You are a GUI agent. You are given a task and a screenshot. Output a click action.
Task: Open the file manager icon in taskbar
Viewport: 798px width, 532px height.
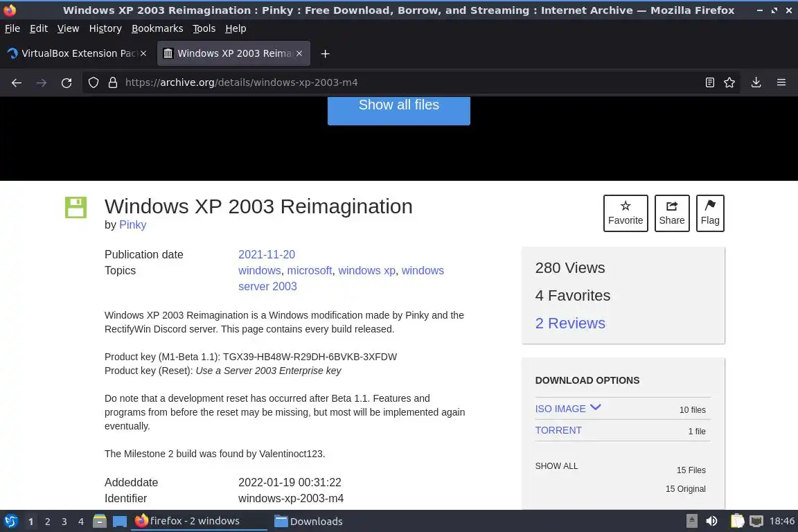click(100, 521)
